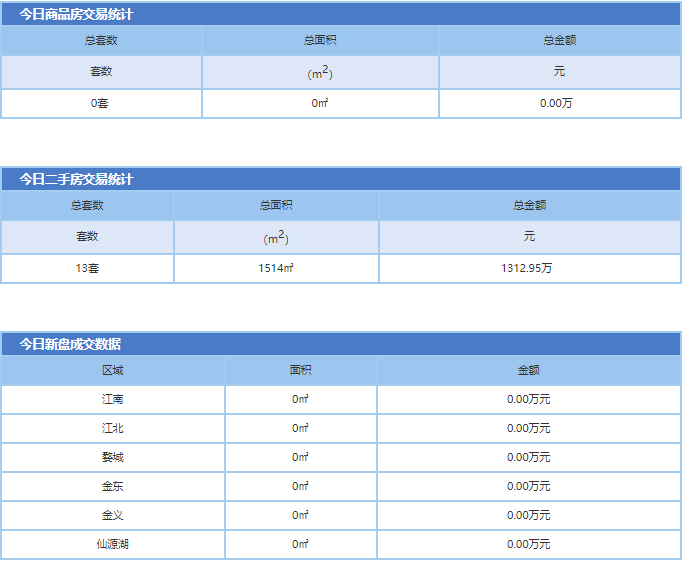The width and height of the screenshot is (683, 561).
Task: Click the 0㎡ area in 江南 row
Action: [301, 399]
